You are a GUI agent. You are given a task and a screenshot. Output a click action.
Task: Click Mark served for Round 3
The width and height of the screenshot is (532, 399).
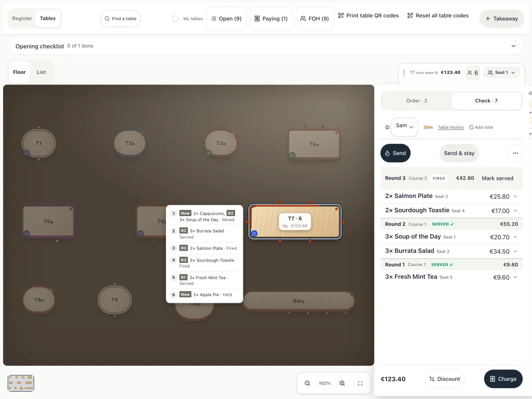coord(497,178)
